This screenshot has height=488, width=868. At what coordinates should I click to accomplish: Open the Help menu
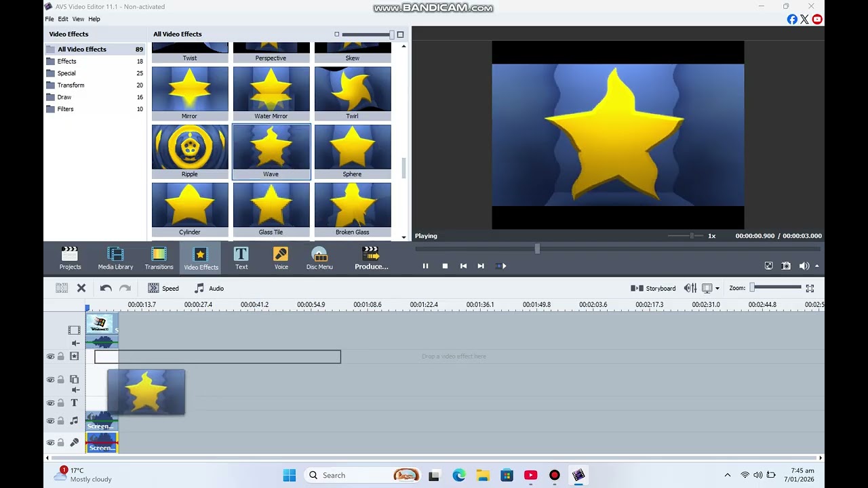click(x=94, y=19)
